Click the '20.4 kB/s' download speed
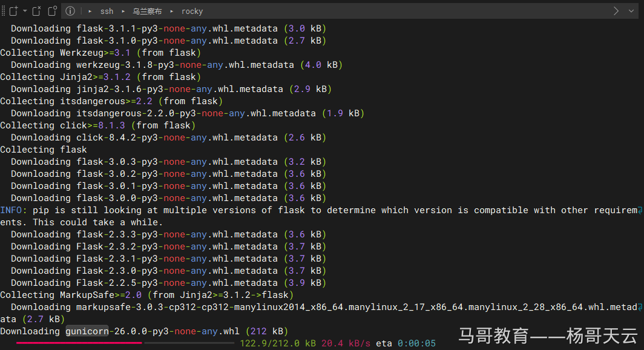Screen dimensions: 644x350 pyautogui.click(x=346, y=343)
